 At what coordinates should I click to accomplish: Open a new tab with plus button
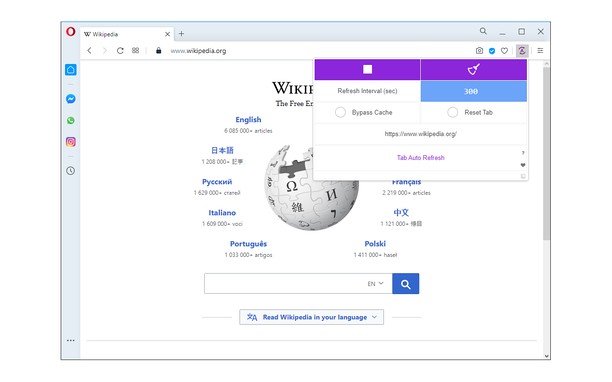point(181,34)
